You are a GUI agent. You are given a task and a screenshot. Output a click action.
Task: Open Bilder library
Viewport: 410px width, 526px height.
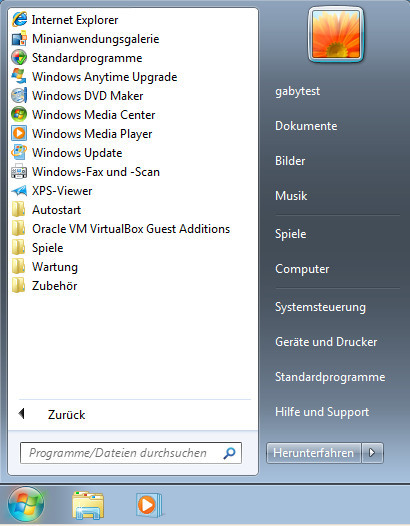(x=290, y=161)
